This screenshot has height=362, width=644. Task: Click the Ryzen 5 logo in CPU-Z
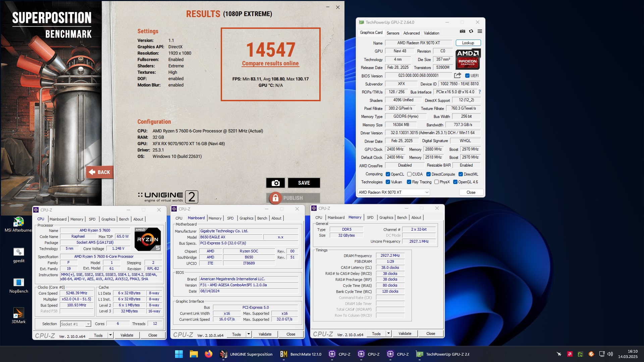pos(148,239)
